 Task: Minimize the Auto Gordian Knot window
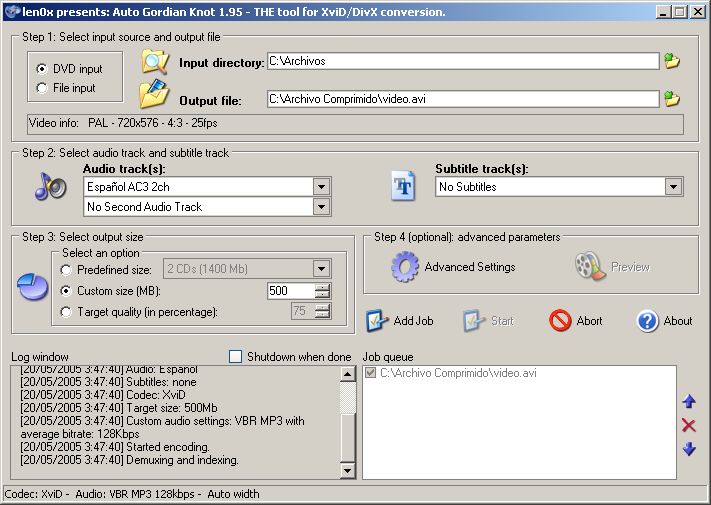click(663, 12)
